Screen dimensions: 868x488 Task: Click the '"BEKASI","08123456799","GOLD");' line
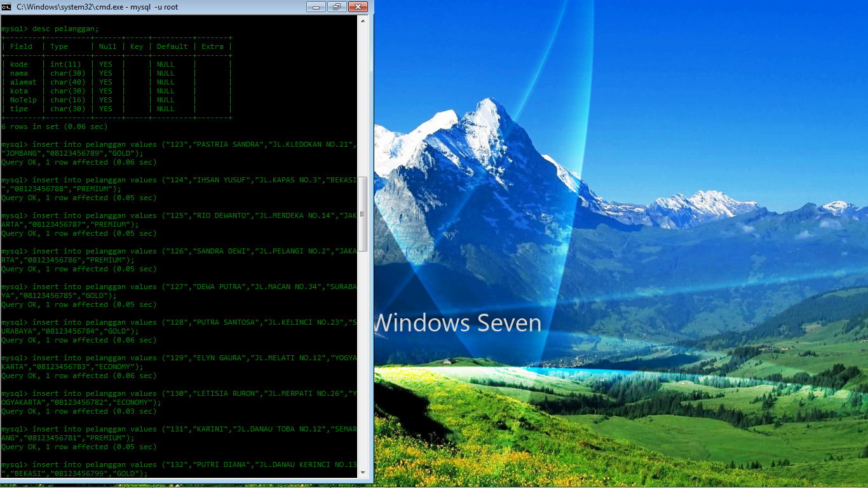tap(74, 473)
